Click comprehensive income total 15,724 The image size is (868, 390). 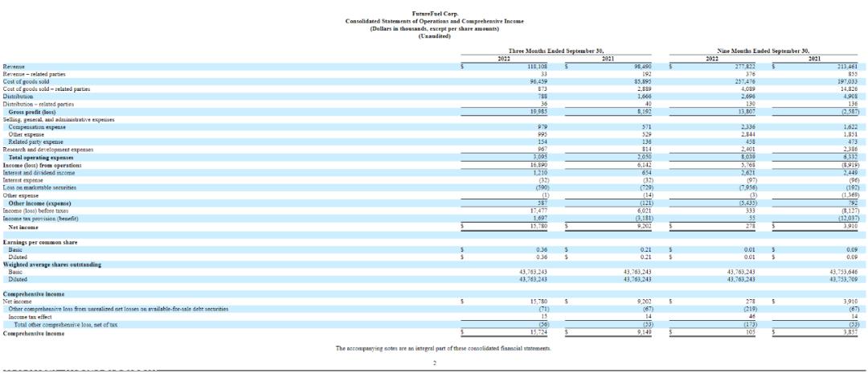pos(538,332)
